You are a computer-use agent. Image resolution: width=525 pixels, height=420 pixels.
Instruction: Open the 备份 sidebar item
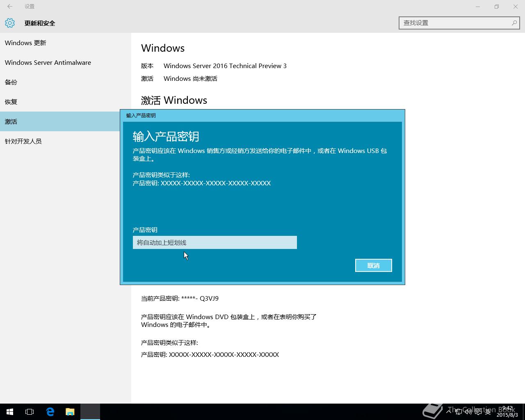[66, 82]
